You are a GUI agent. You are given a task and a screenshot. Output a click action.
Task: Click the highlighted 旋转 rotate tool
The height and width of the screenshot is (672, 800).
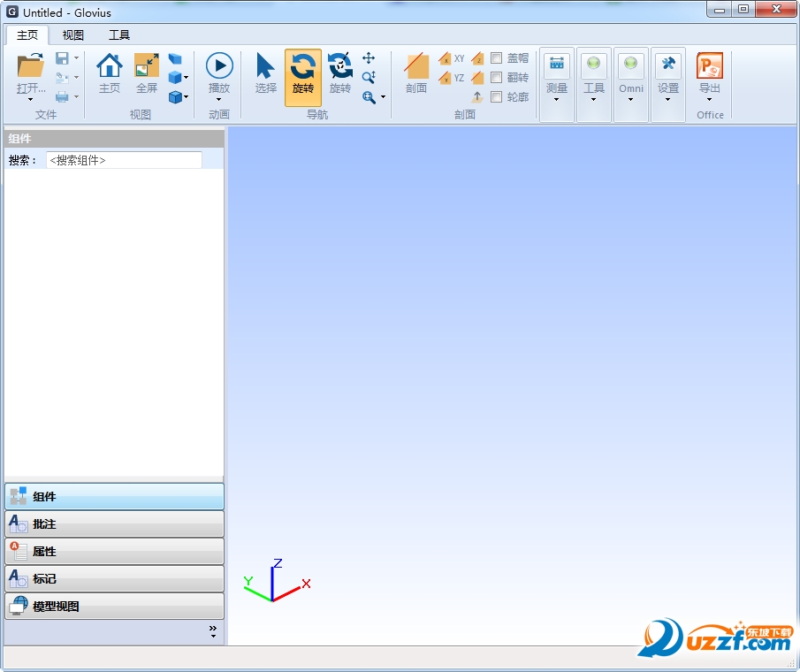coord(303,77)
